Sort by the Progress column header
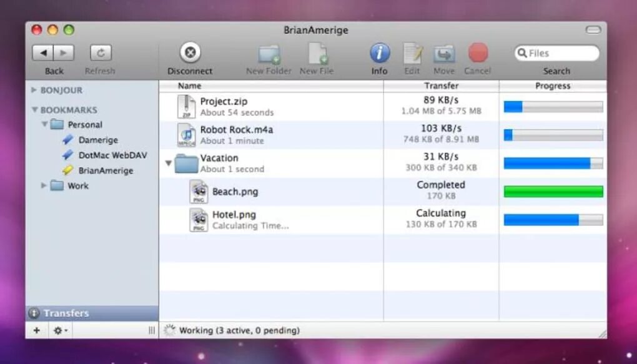The image size is (637, 364). click(553, 86)
